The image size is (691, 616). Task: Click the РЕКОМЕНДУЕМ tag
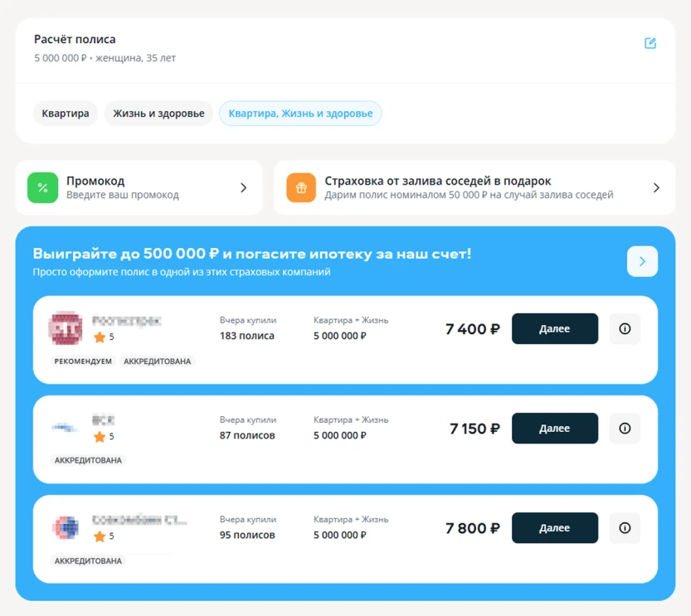tap(83, 361)
